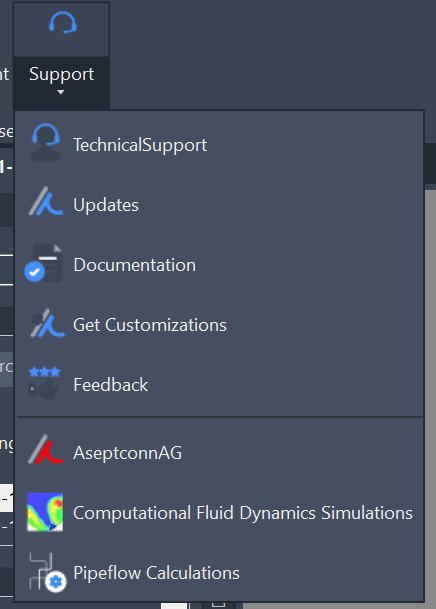Open Computational Fluid Dynamics Simulations

point(219,513)
